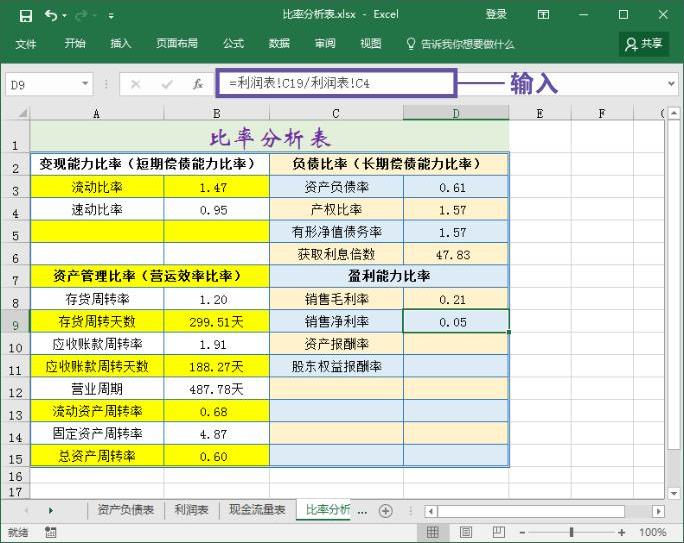
Task: Open the Undo history dropdown arrow
Action: click(65, 16)
